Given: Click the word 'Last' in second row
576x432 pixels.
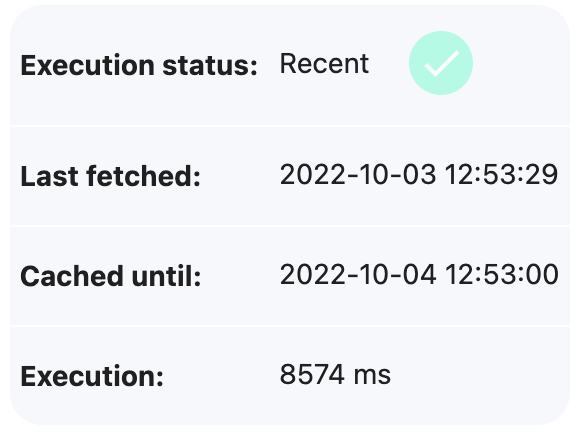Looking at the screenshot, I should [49, 176].
